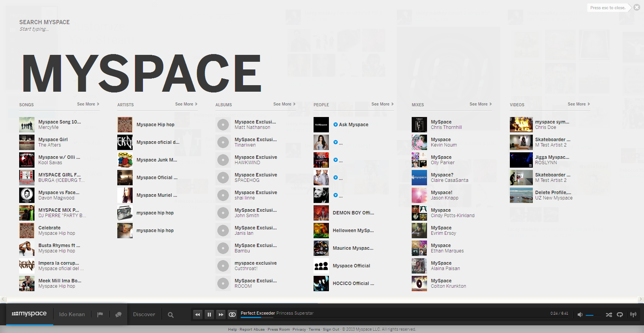Click the Myspace Official group avatar icon

click(321, 266)
